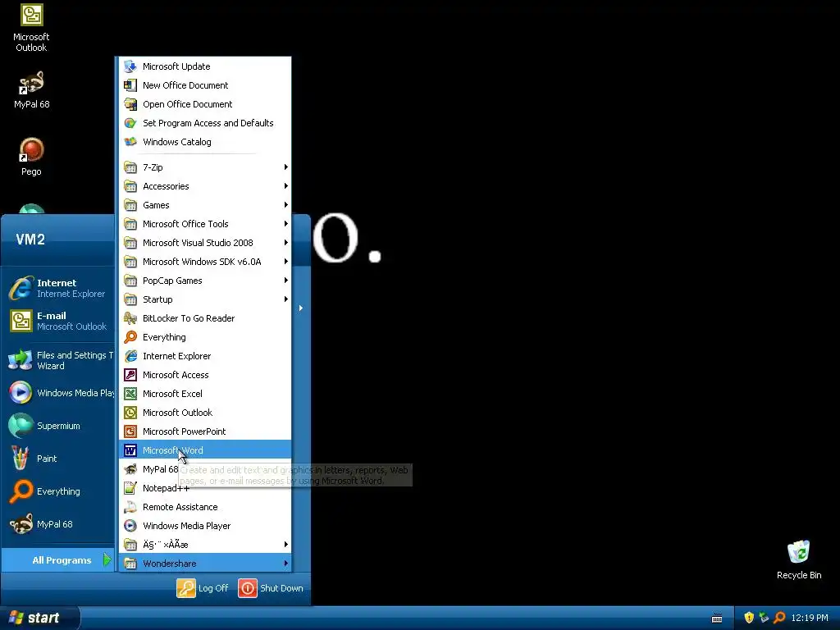840x630 pixels.
Task: Click the start button
Action: point(39,618)
